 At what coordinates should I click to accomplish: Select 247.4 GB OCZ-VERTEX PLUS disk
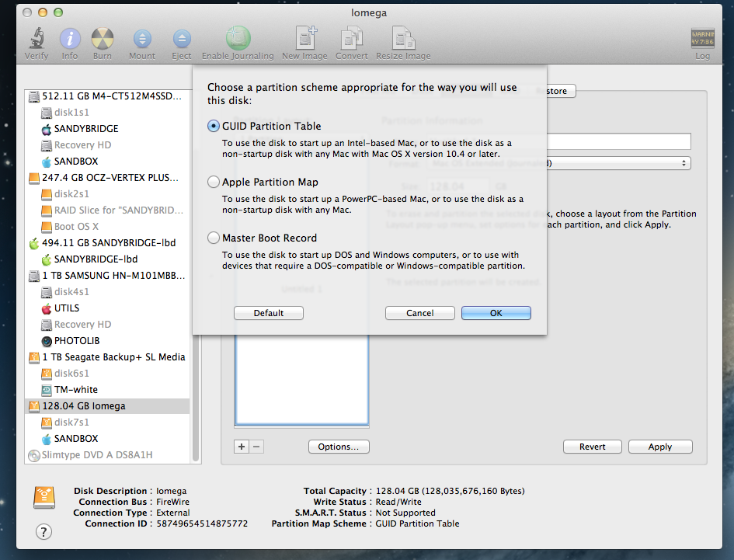[x=107, y=177]
